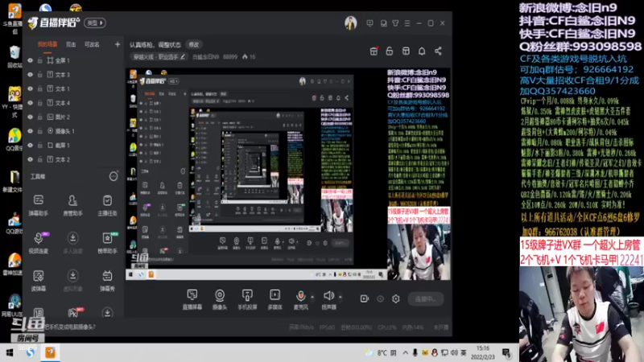Open the share icon in room header
This screenshot has width=644, height=362.
(x=438, y=51)
